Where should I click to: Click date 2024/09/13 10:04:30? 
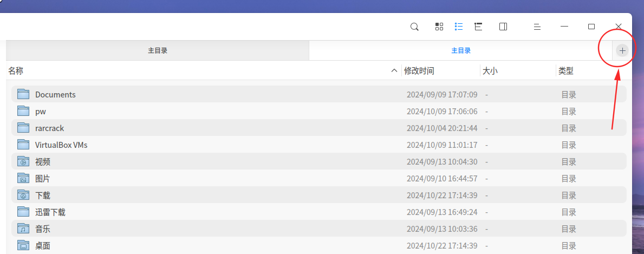442,162
